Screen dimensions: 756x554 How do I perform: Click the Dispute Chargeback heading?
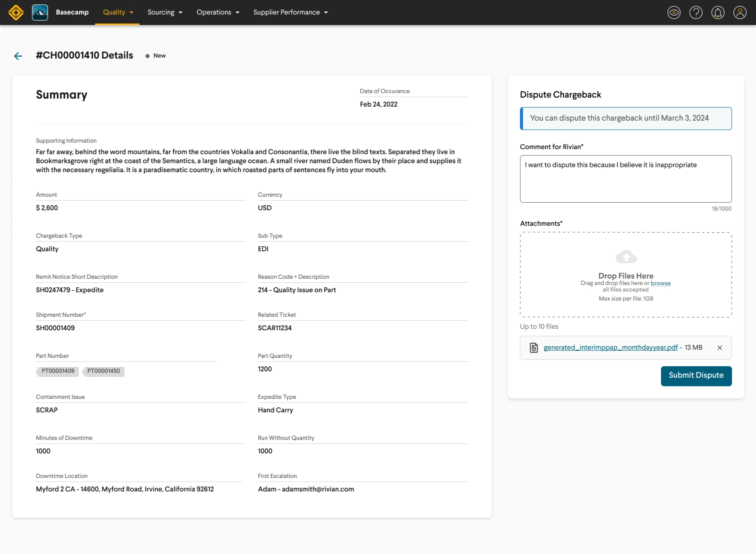click(x=560, y=95)
